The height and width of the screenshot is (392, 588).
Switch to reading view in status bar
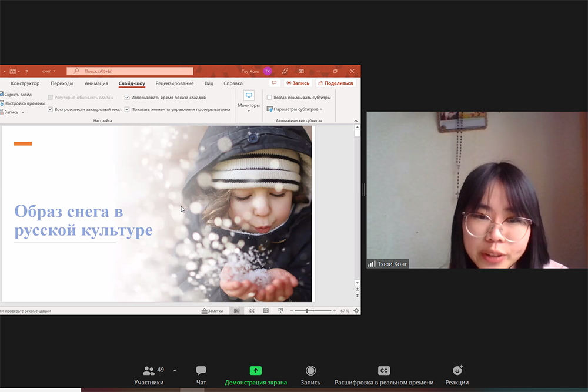click(x=266, y=310)
